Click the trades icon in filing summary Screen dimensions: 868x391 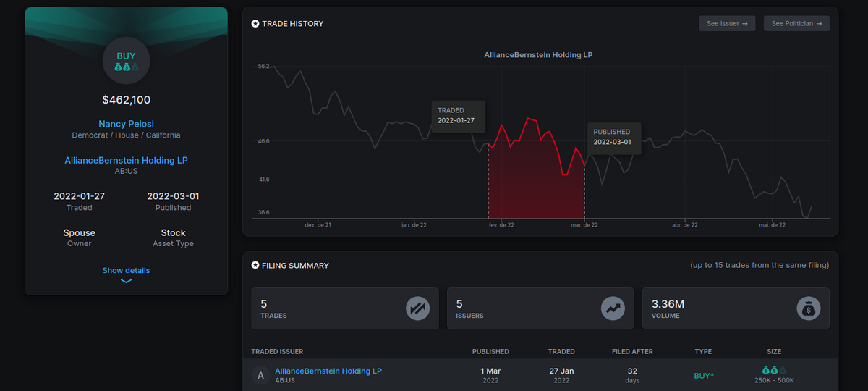417,308
